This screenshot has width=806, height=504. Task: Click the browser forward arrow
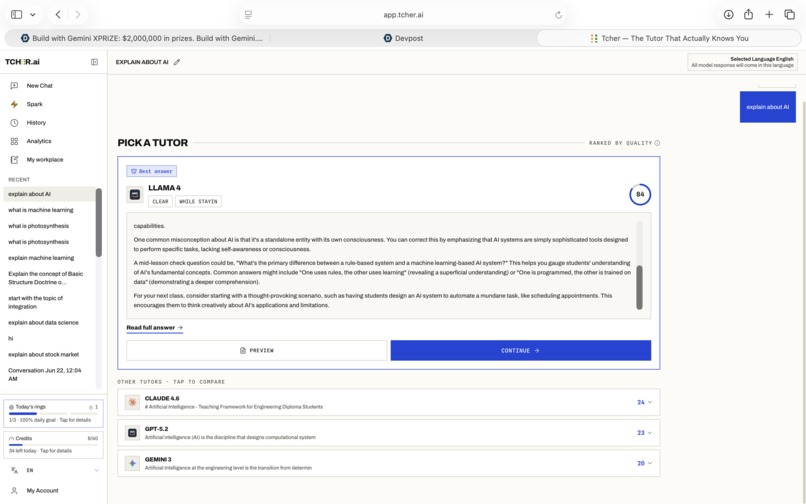click(x=78, y=14)
